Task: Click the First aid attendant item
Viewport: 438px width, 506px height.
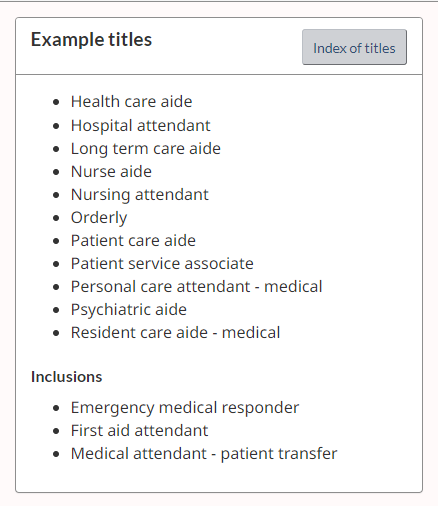Action: (x=139, y=431)
